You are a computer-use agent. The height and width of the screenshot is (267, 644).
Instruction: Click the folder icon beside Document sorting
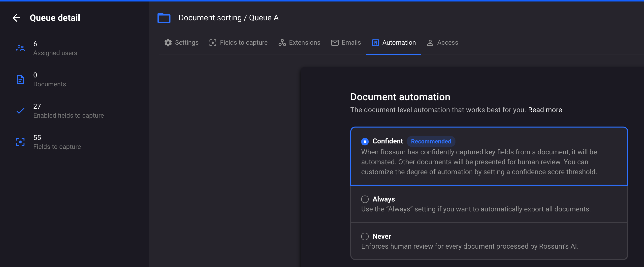point(164,18)
